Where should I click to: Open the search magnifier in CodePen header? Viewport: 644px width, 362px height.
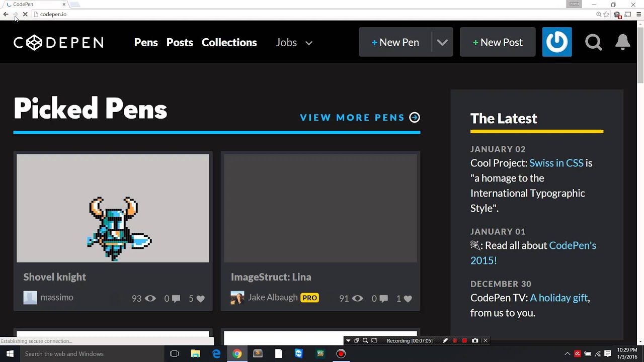[594, 42]
